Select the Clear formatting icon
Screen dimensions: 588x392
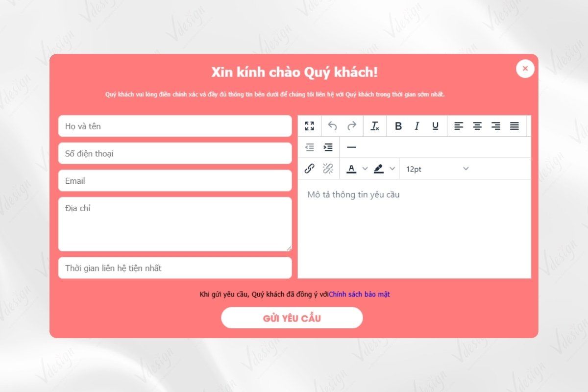click(375, 126)
